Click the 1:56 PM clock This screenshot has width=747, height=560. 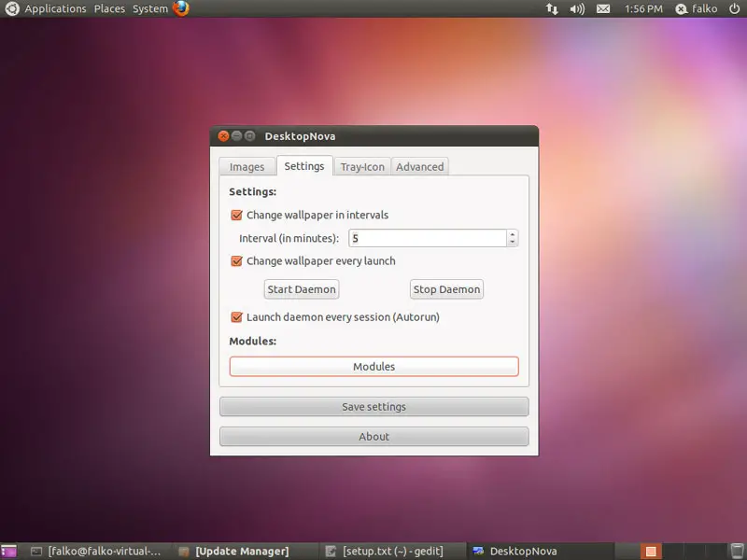click(643, 8)
